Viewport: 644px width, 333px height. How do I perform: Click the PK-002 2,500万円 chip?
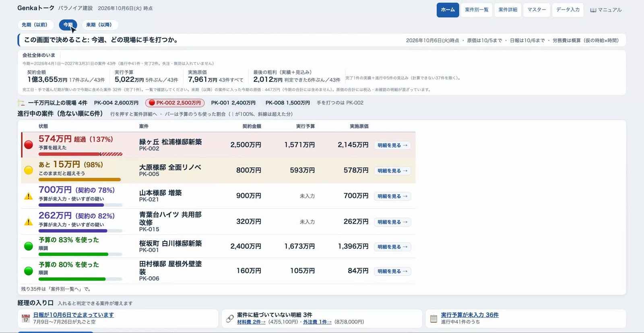point(175,103)
